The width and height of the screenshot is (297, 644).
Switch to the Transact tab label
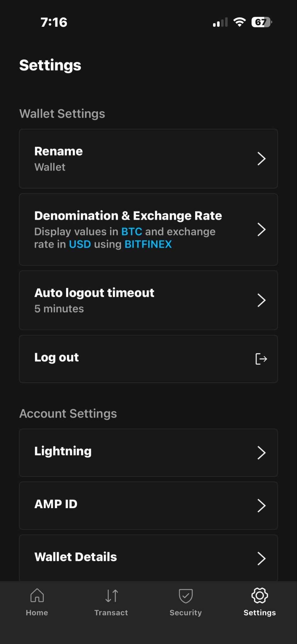(111, 613)
